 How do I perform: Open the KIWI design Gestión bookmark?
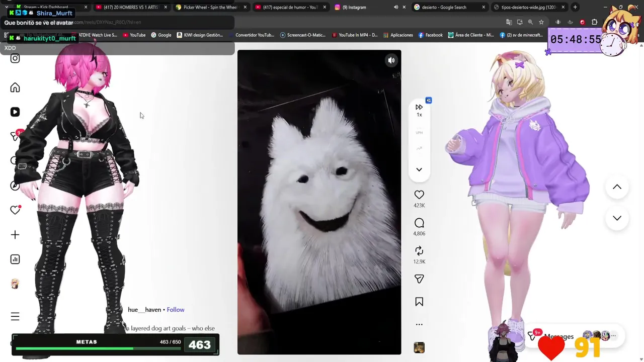pos(200,35)
